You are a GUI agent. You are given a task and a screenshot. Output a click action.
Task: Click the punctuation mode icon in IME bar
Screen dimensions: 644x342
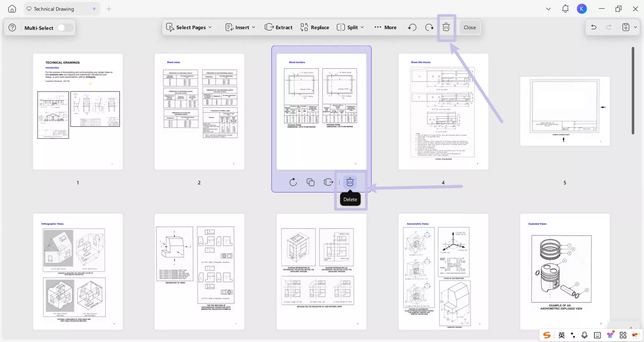coord(573,335)
